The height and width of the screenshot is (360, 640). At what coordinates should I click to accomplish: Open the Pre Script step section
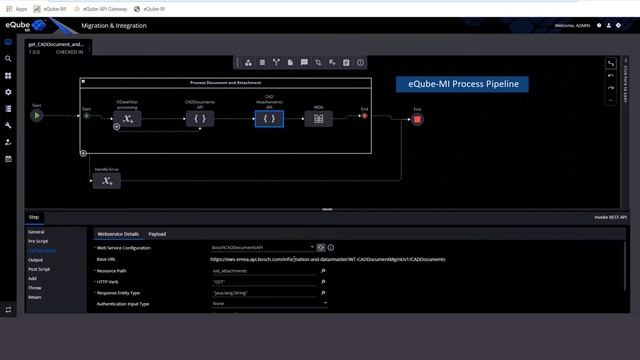(38, 241)
